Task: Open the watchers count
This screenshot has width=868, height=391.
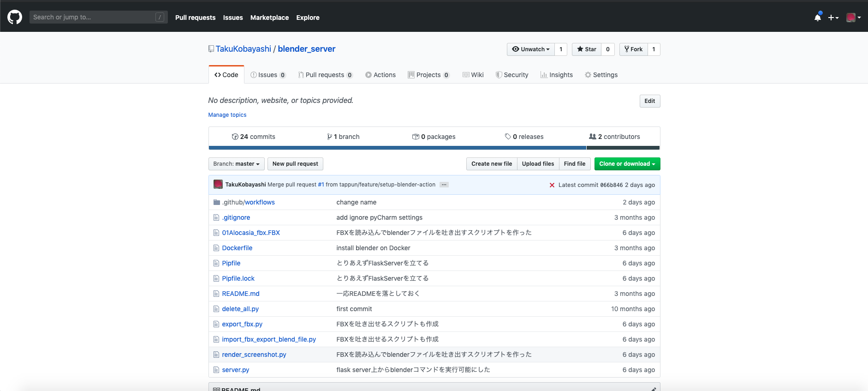Action: [561, 49]
